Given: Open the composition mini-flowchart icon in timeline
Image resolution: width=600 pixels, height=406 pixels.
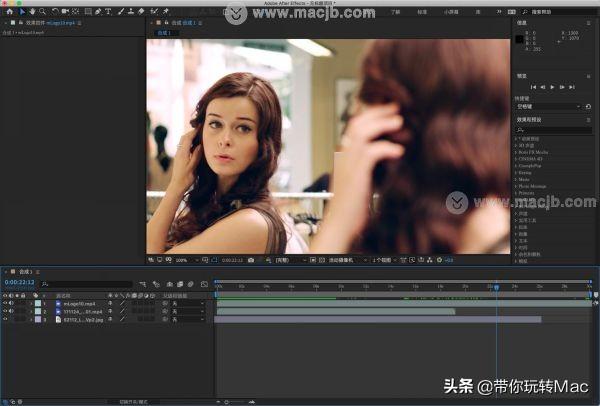Looking at the screenshot, I should pos(143,284).
